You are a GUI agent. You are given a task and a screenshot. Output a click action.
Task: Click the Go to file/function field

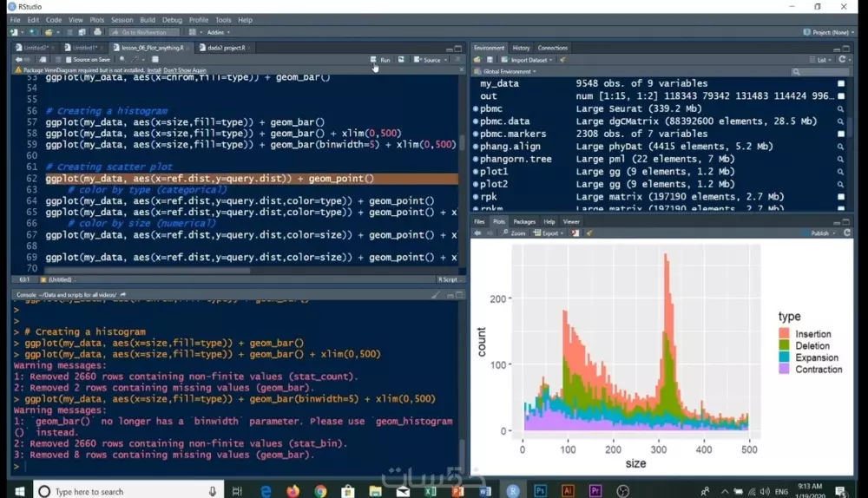coord(144,32)
